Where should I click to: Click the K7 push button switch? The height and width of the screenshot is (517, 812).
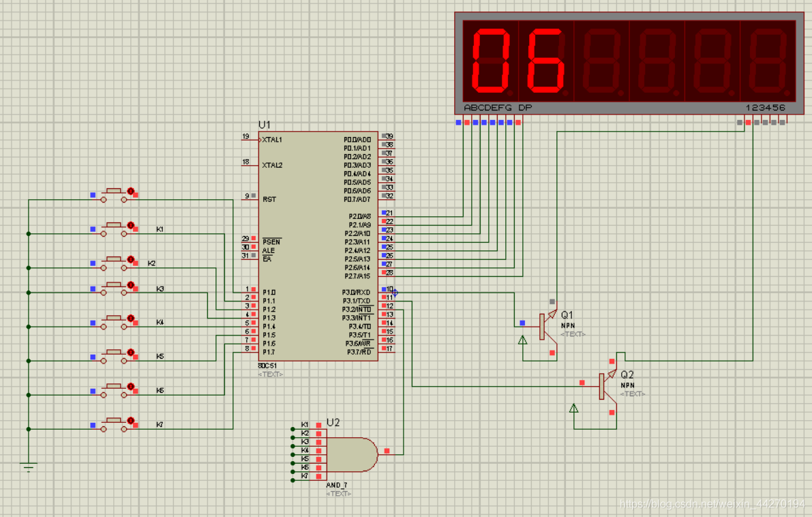[x=114, y=424]
